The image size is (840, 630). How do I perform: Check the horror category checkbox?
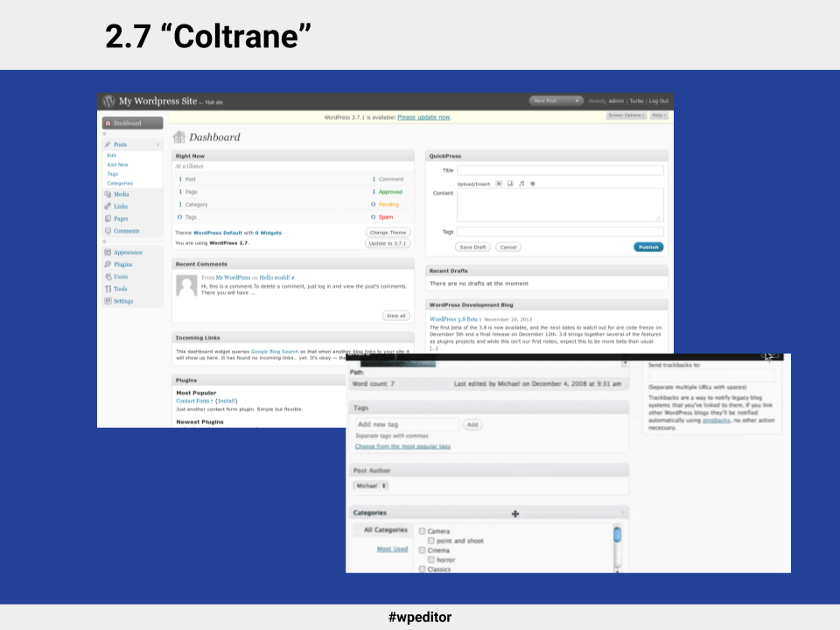pos(431,560)
